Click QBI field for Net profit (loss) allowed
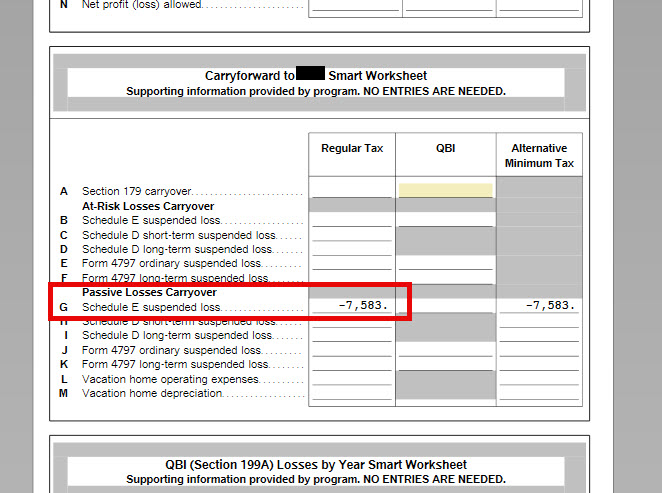662x493 pixels. tap(449, 5)
